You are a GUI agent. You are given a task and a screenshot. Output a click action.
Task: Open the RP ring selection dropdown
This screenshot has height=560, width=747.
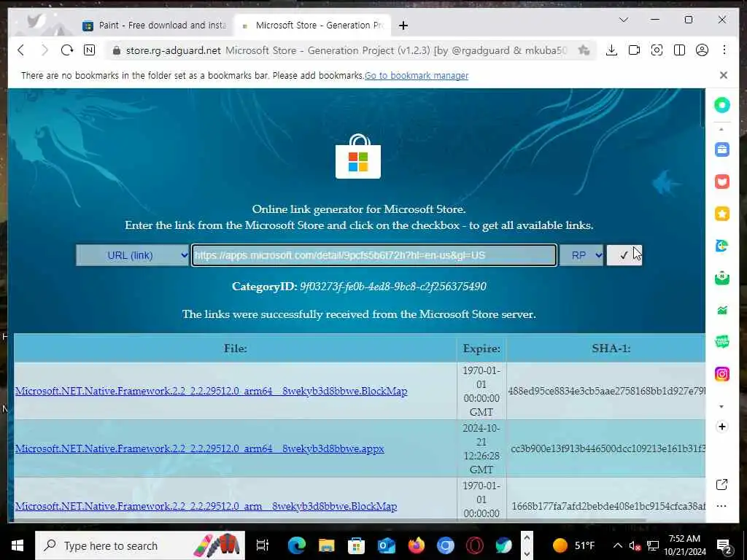click(581, 255)
